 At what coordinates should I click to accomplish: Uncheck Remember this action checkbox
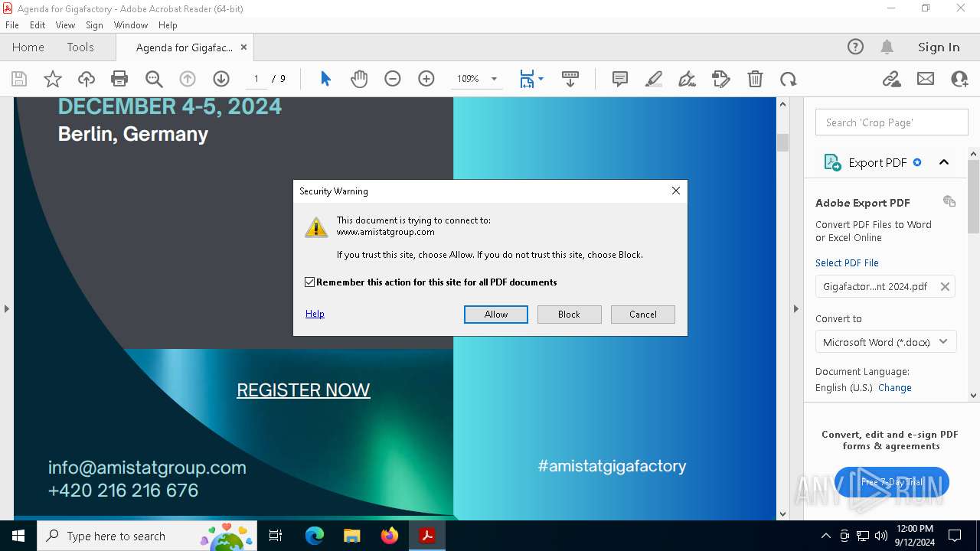coord(310,282)
